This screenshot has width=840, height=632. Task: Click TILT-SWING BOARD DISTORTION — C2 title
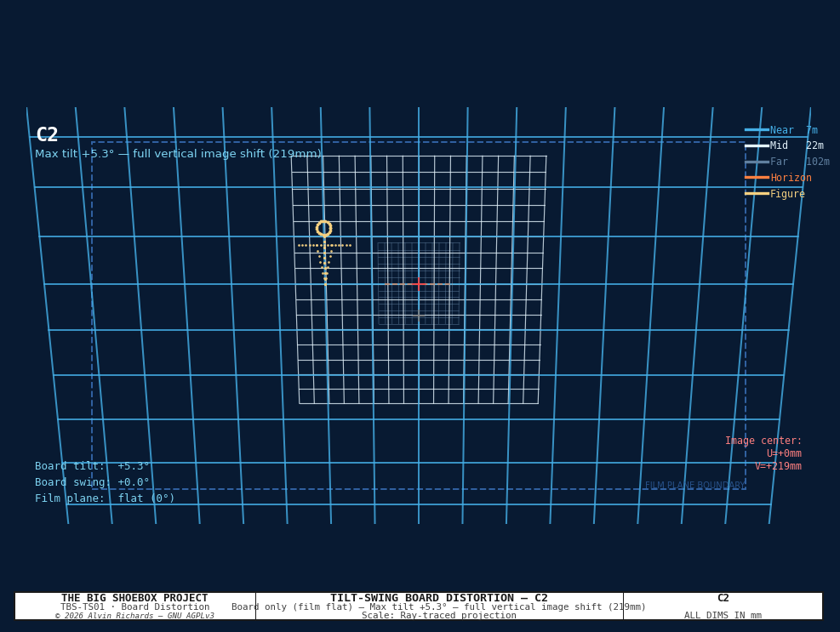(x=439, y=598)
